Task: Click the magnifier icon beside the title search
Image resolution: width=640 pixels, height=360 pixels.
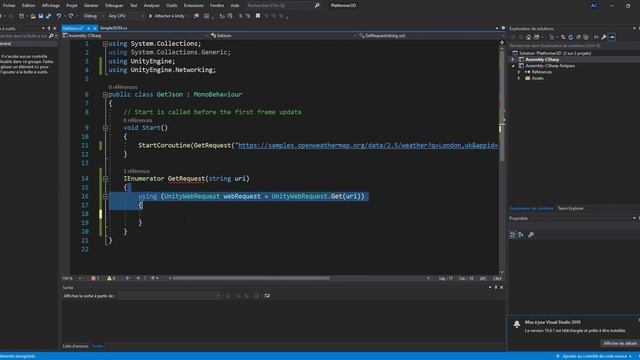Action: (x=317, y=5)
